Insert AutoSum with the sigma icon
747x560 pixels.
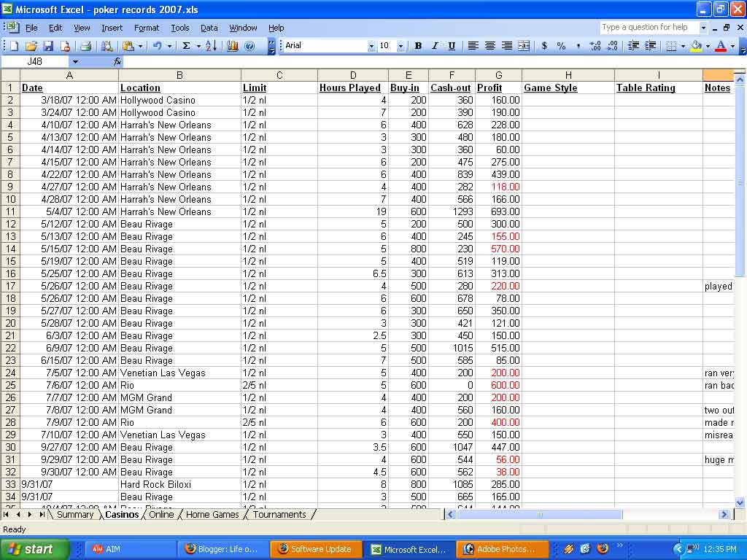[x=186, y=46]
